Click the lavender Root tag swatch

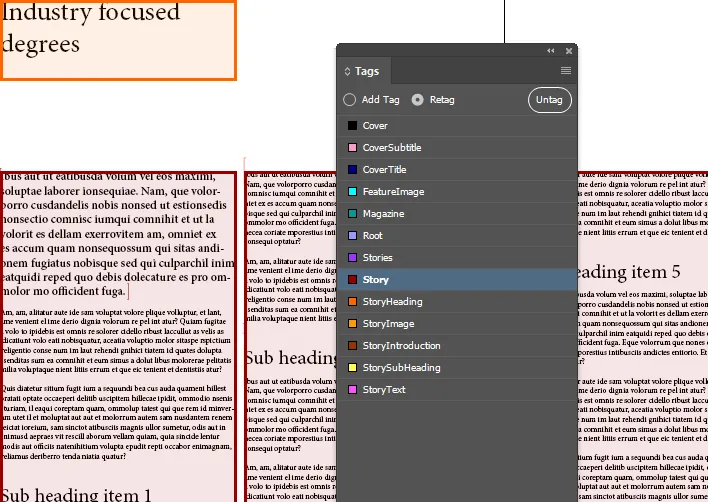(352, 235)
